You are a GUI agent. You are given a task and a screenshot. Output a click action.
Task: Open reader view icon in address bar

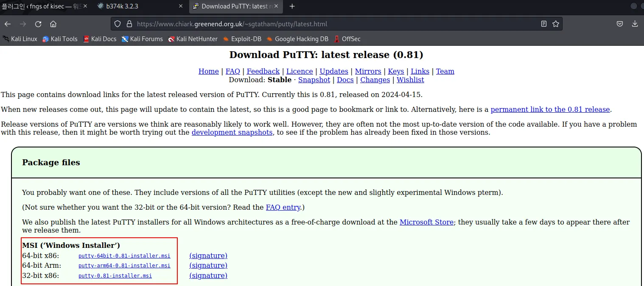point(544,24)
